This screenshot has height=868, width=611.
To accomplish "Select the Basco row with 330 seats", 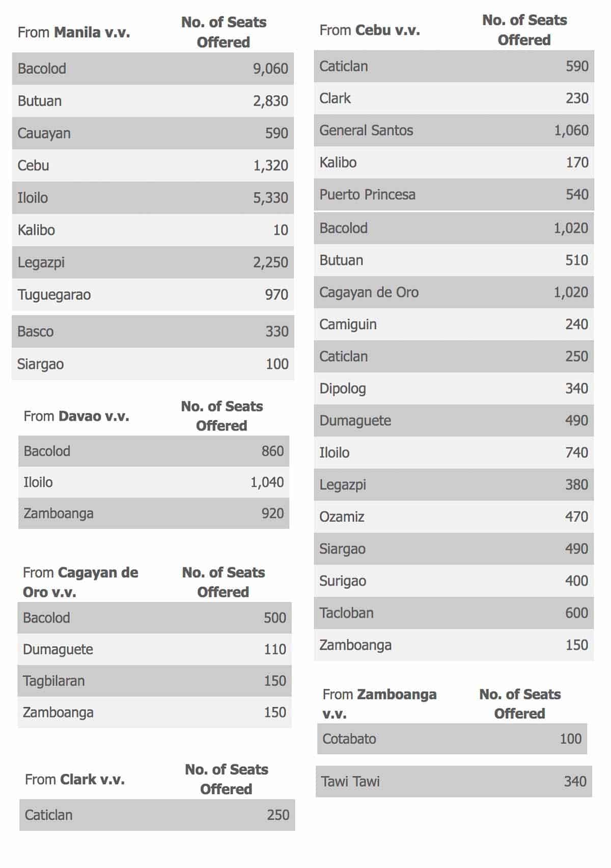I will pos(153,331).
